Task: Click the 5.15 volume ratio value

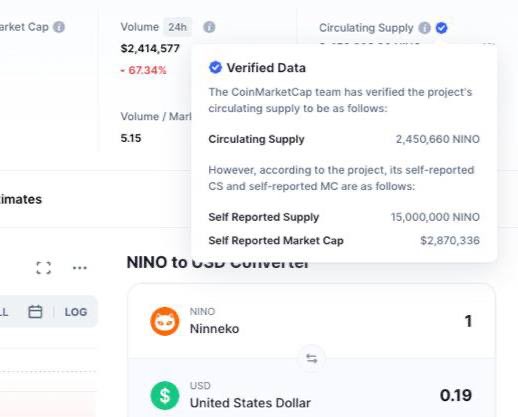Action: tap(131, 138)
